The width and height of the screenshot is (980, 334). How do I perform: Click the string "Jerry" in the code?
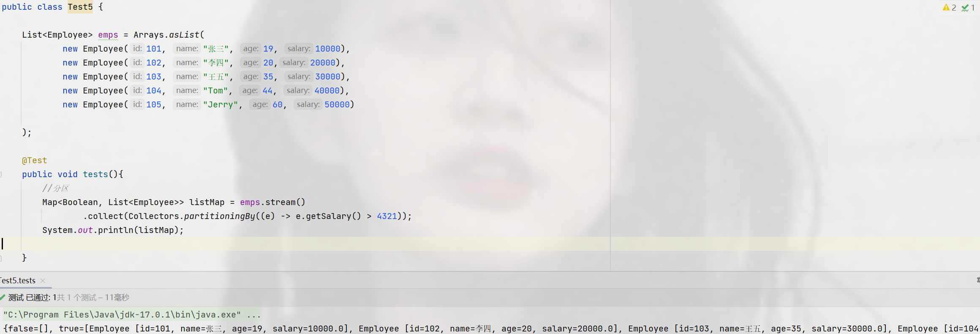[220, 104]
